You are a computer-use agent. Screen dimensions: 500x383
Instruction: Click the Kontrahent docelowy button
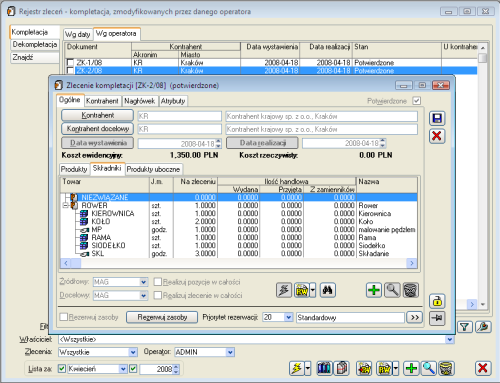(98, 129)
